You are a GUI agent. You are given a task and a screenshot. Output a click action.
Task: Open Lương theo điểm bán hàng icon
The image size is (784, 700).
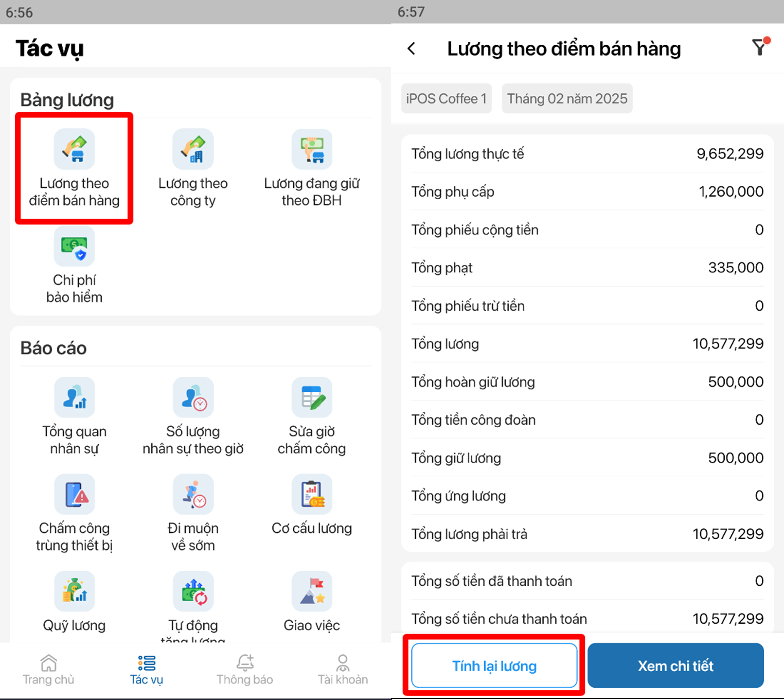[74, 149]
